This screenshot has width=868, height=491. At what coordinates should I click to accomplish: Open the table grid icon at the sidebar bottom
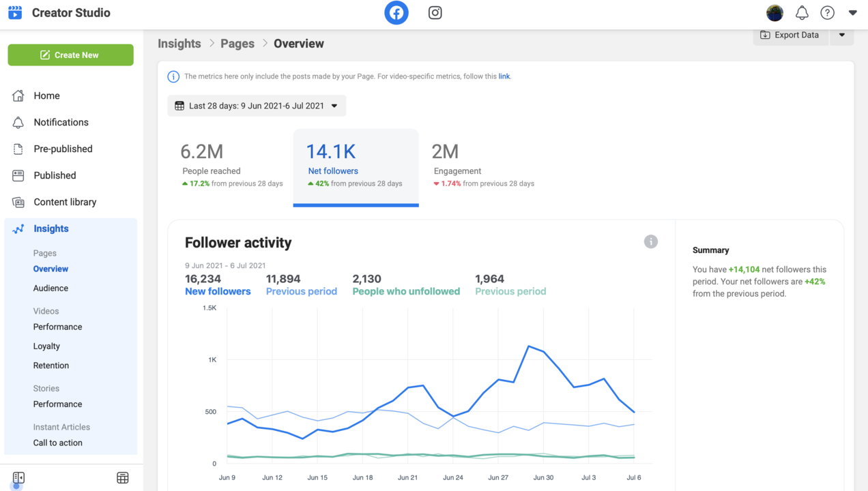coord(123,478)
